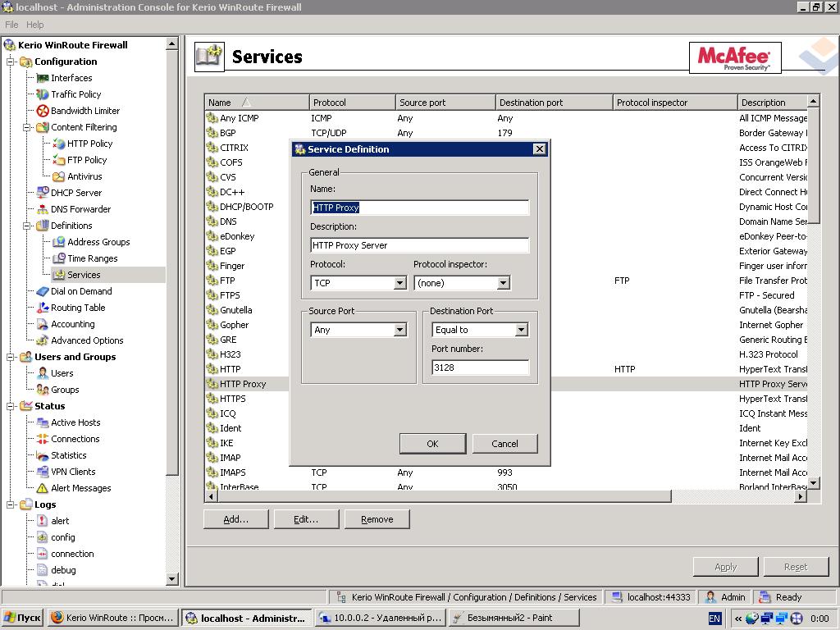Sort services by Name column header
This screenshot has height=630, width=840.
tap(257, 103)
